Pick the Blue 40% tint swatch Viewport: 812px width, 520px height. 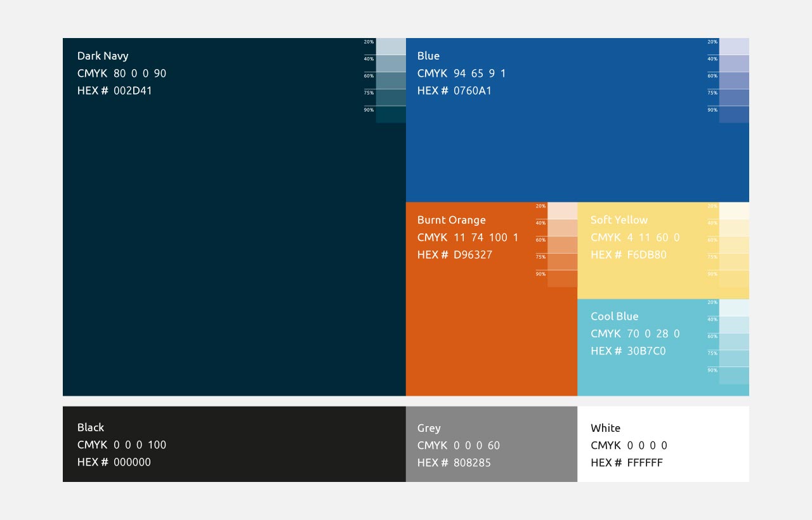pos(734,63)
